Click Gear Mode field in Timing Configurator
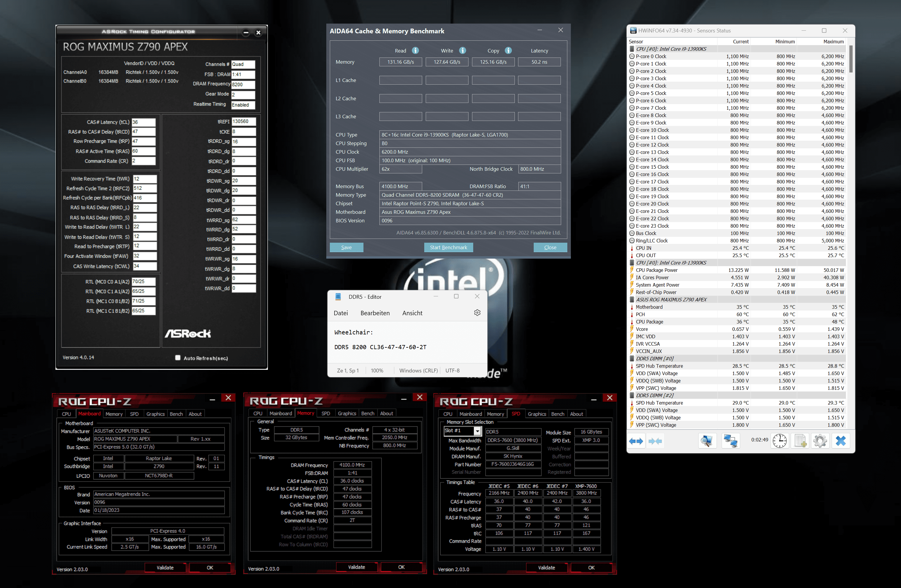Viewport: 901px width, 588px height. (x=243, y=95)
